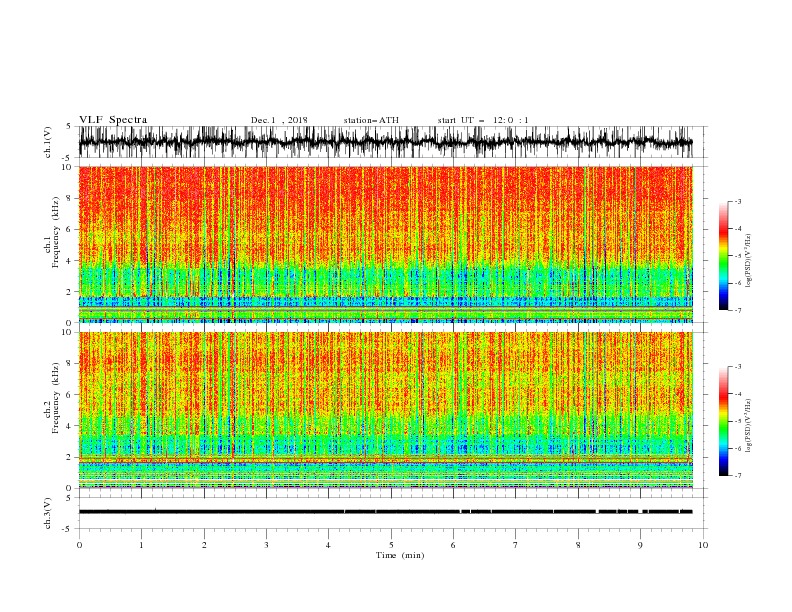The width and height of the screenshot is (792, 612).
Task: Click the ch.2 colorbar log(PSD) label
Action: point(749,426)
